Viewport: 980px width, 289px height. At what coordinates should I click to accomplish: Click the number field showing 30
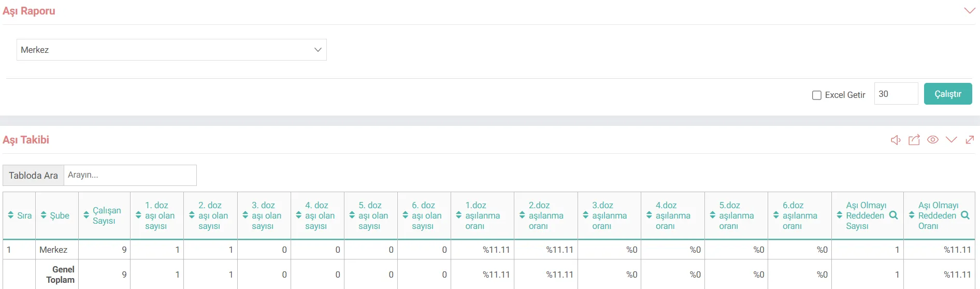896,94
